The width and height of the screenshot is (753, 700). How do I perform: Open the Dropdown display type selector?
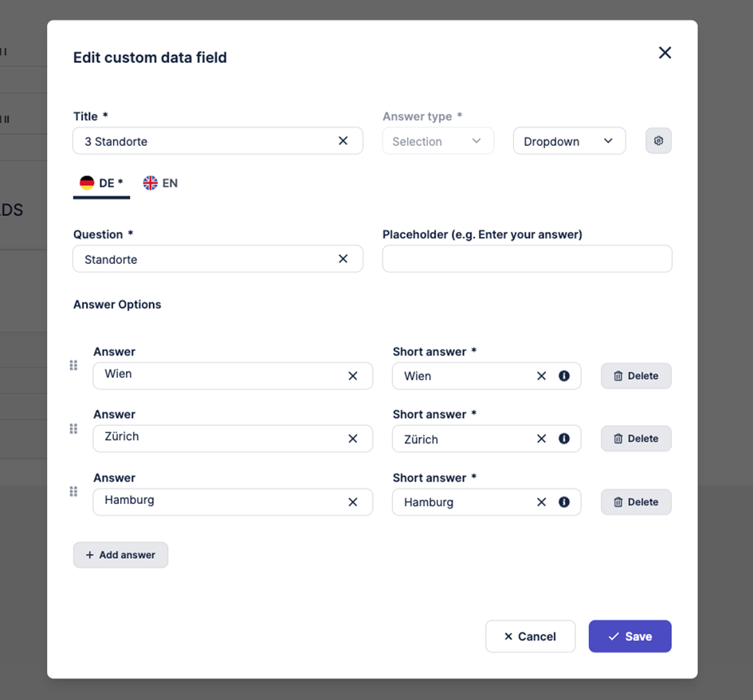point(569,141)
